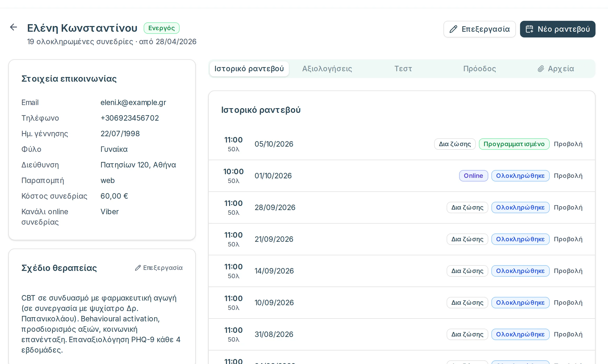Click the Online badge on 01/10/2026
Viewport: 608px width, 364px height.
click(473, 176)
